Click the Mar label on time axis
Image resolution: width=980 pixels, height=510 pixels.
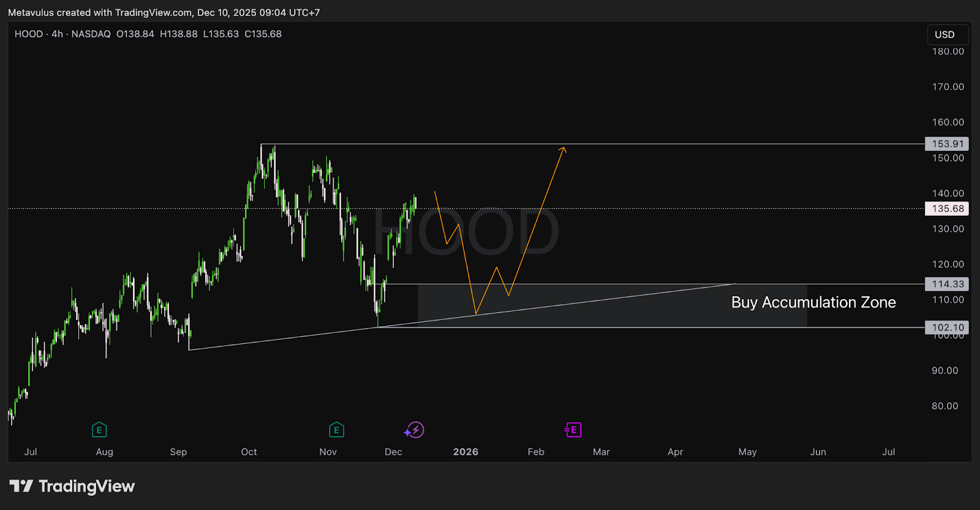(x=601, y=452)
